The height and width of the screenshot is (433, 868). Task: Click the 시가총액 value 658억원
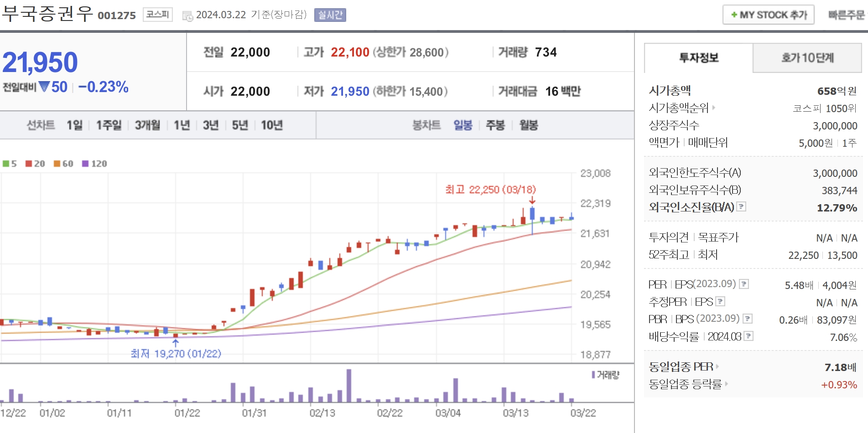(837, 91)
